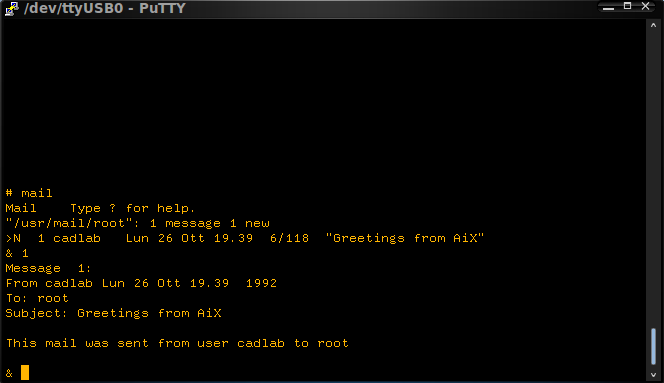Click the 'To: root' line
664x383 pixels.
coord(37,298)
